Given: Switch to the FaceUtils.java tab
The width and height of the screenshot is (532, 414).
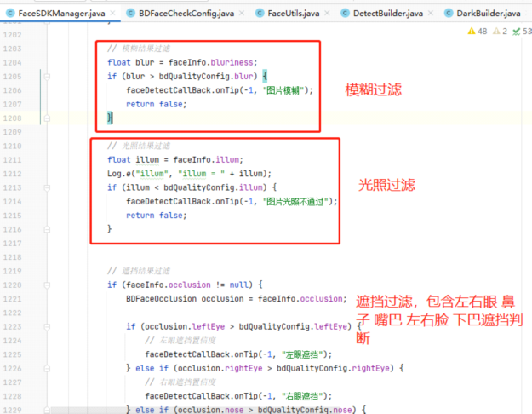Looking at the screenshot, I should point(294,14).
